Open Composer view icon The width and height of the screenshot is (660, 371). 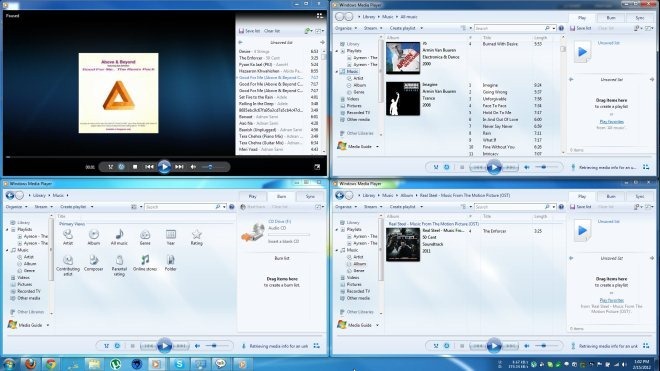click(93, 263)
